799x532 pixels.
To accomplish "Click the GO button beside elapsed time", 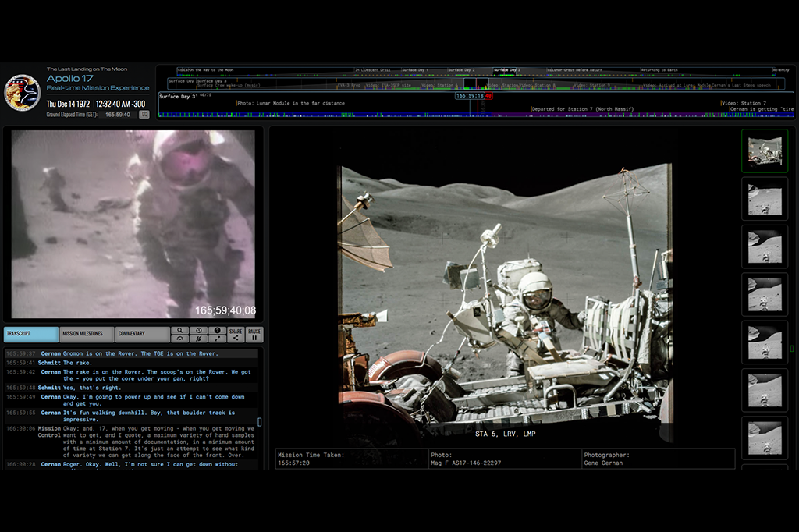I will point(144,115).
